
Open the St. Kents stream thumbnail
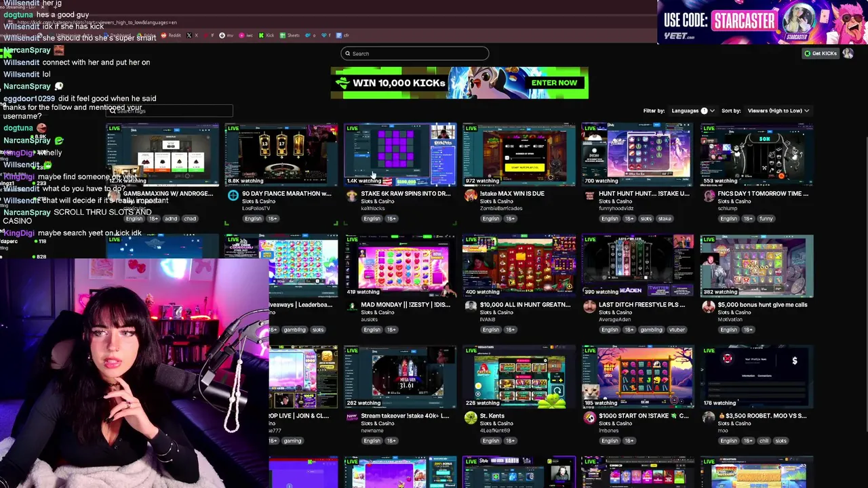coord(519,377)
